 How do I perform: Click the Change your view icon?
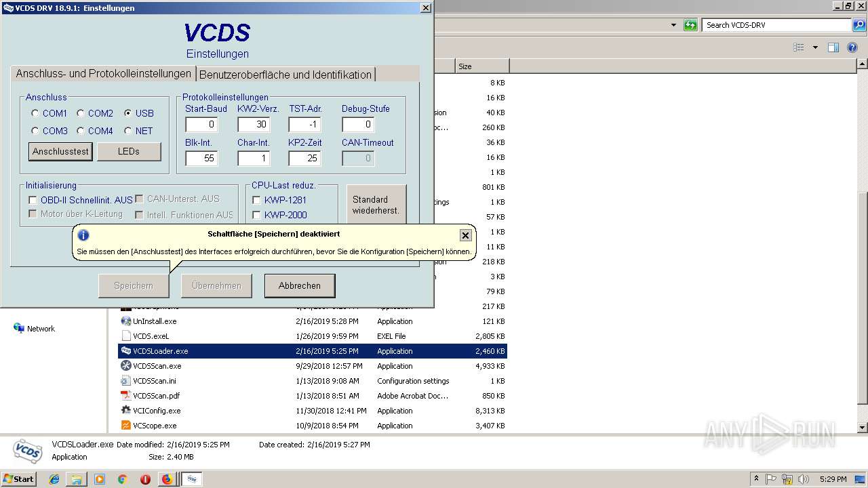pos(799,47)
